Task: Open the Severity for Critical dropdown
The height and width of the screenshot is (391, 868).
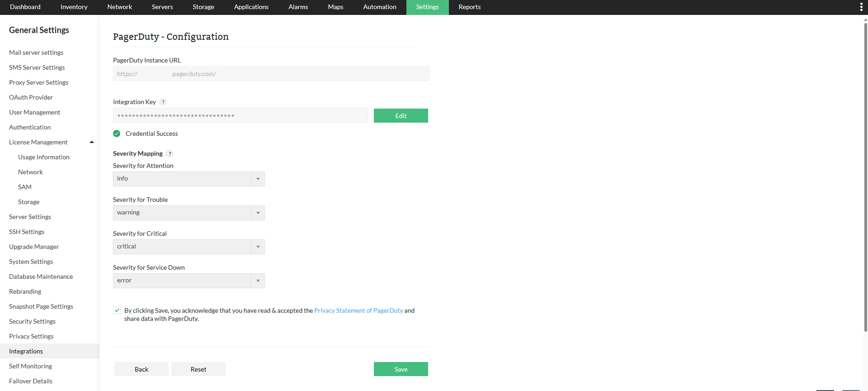Action: click(x=189, y=247)
